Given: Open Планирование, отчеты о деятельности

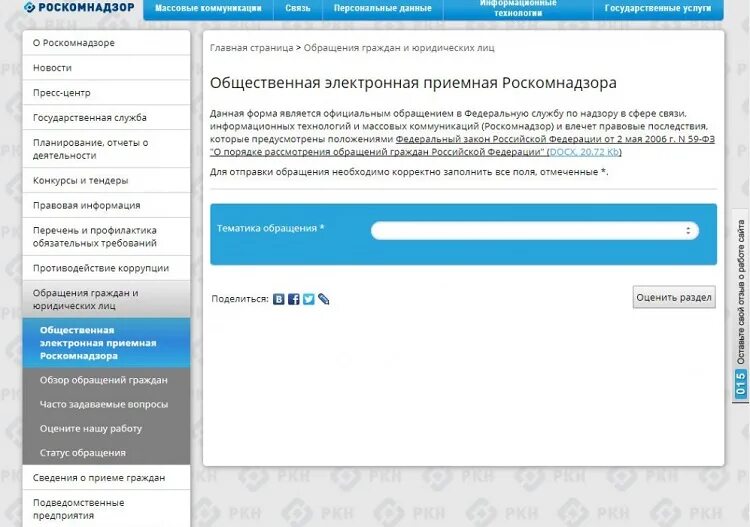Looking at the screenshot, I should [106, 149].
